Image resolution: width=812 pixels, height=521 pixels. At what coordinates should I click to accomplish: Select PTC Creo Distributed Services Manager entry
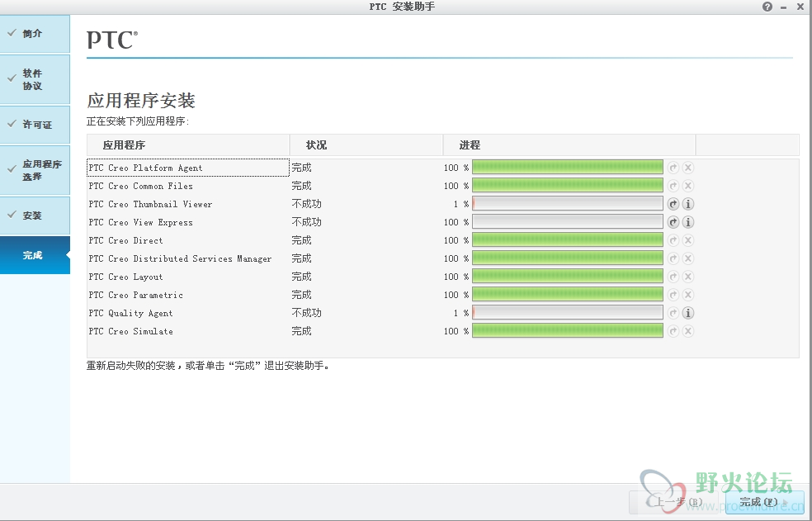click(180, 258)
